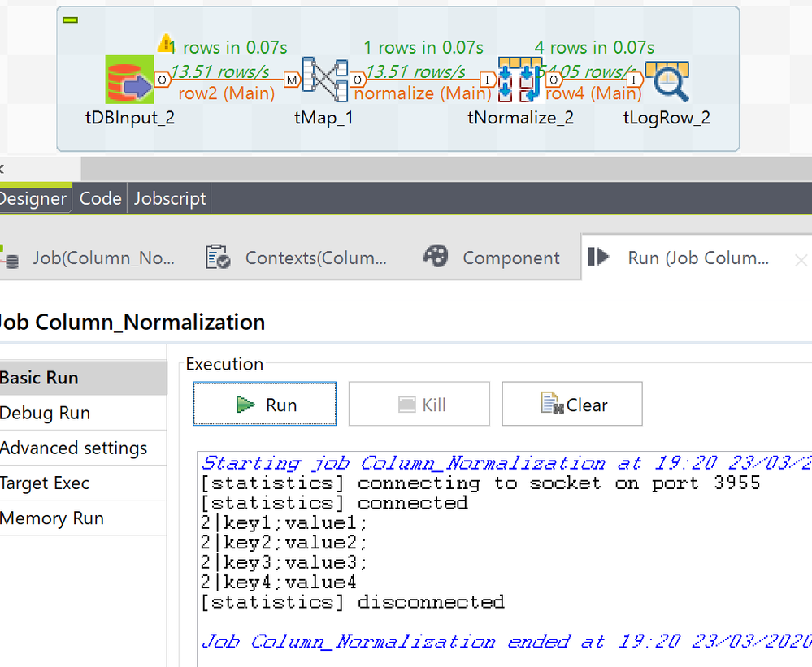Select Debug Run in the sidebar
This screenshot has height=667, width=812.
pyautogui.click(x=46, y=413)
